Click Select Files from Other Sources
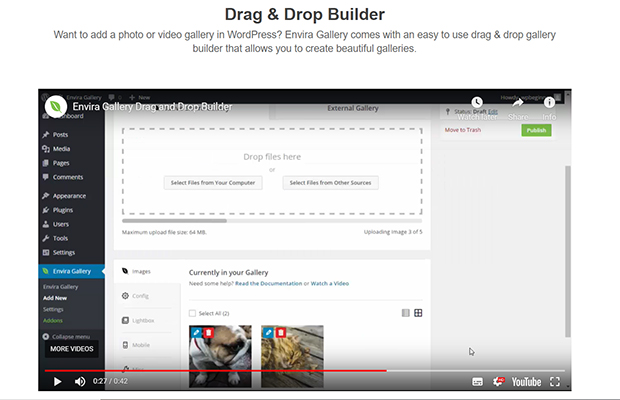This screenshot has height=400, width=620. [x=331, y=183]
